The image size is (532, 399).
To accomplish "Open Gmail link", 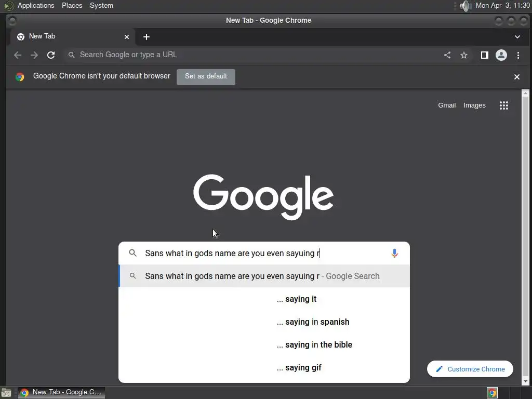I will coord(446,105).
